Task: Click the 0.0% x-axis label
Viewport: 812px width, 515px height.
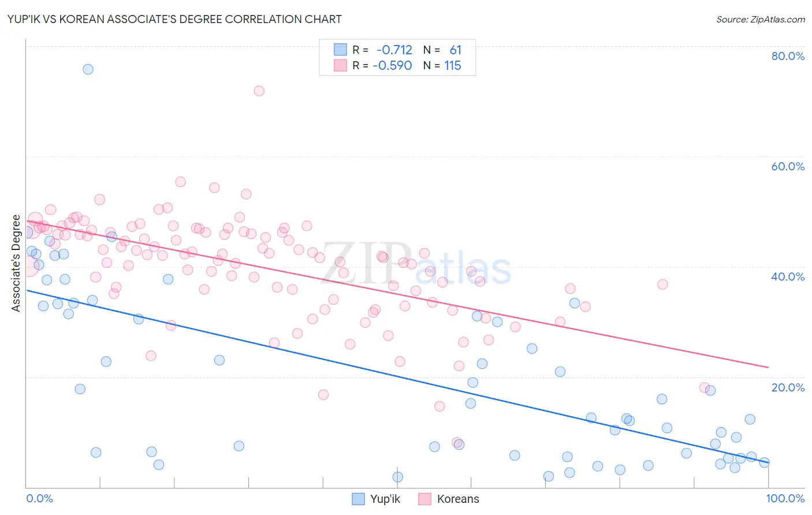Action: 39,498
